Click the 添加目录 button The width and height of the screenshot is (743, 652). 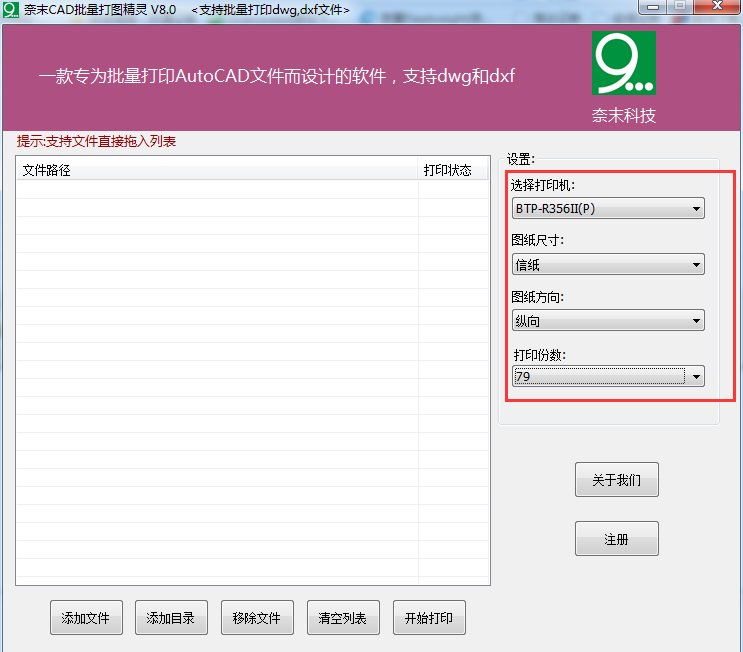[171, 617]
